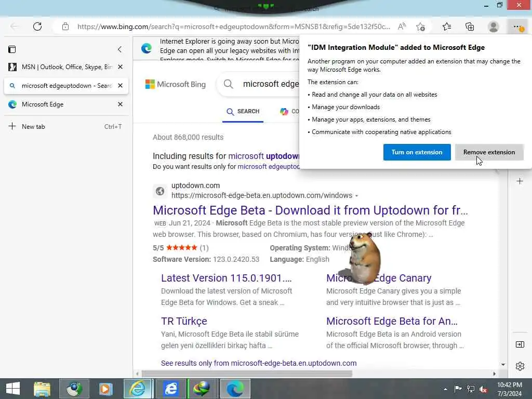Click Remove extension button
Screen dimensions: 532x399
coord(489,152)
